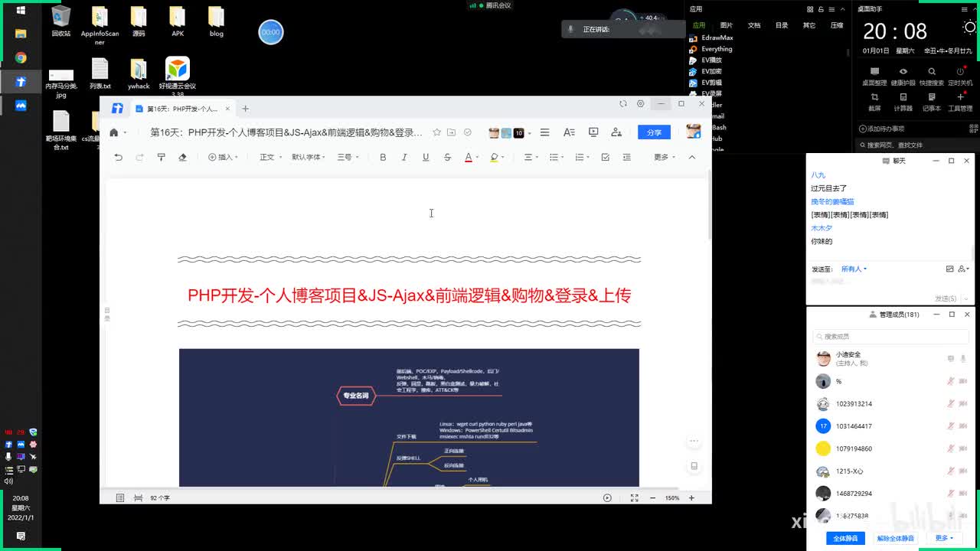Toggle 健康护眼 eye protection
The image size is (980, 551).
tap(903, 76)
